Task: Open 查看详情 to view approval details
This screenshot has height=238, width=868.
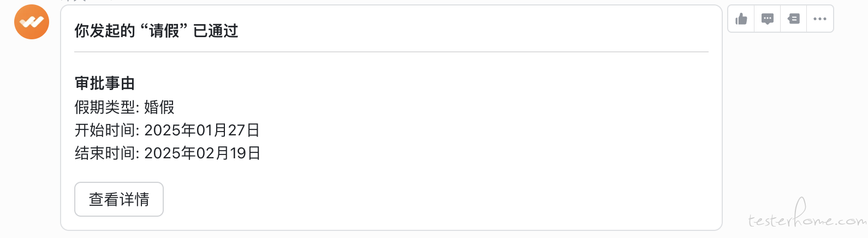Action: tap(119, 199)
